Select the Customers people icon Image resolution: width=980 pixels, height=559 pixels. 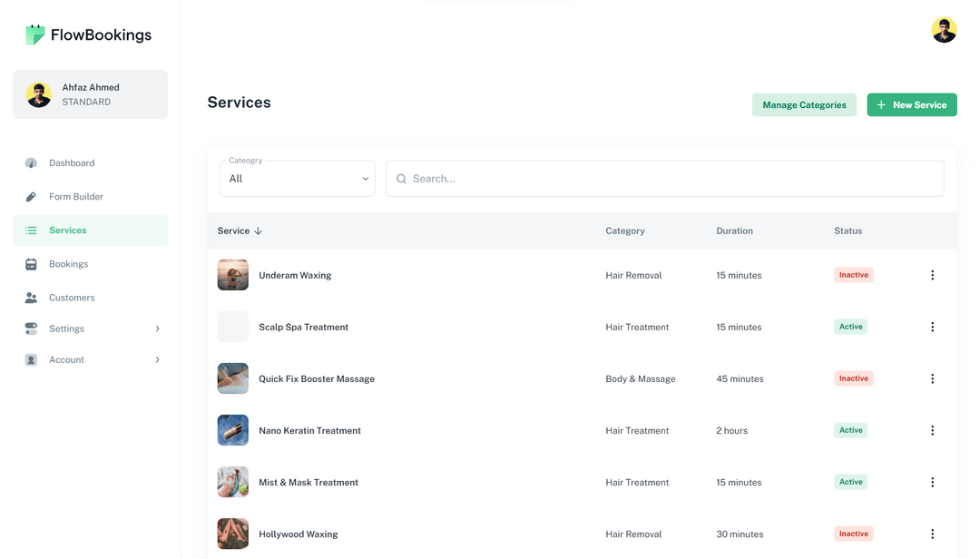[30, 297]
